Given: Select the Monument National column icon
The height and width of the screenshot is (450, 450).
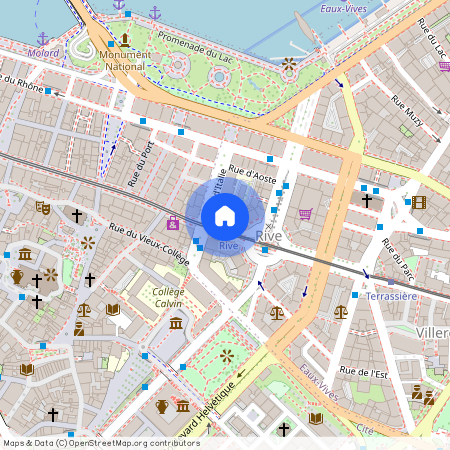Looking at the screenshot, I should 125,40.
